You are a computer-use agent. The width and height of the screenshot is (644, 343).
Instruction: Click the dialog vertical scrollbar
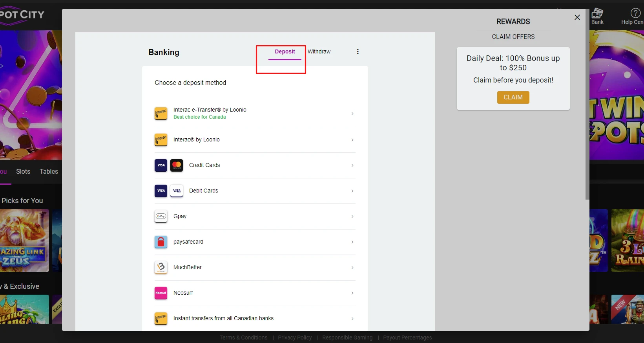(x=587, y=104)
